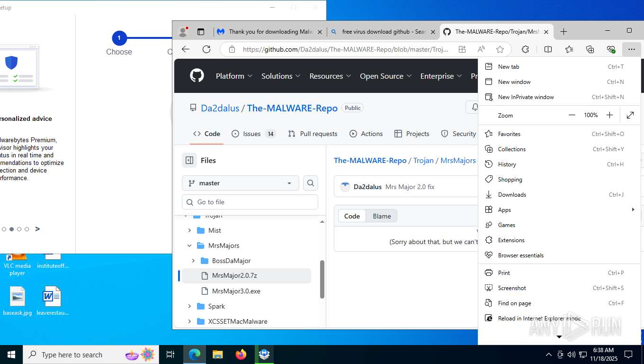Screen dimensions: 644x364
Task: Refresh the GitHub page
Action: click(206, 49)
